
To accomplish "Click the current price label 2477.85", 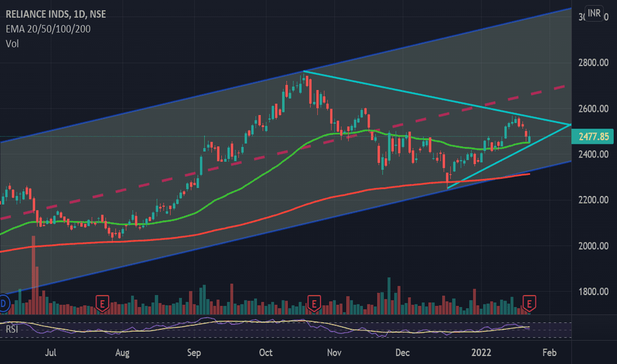I will coord(593,136).
